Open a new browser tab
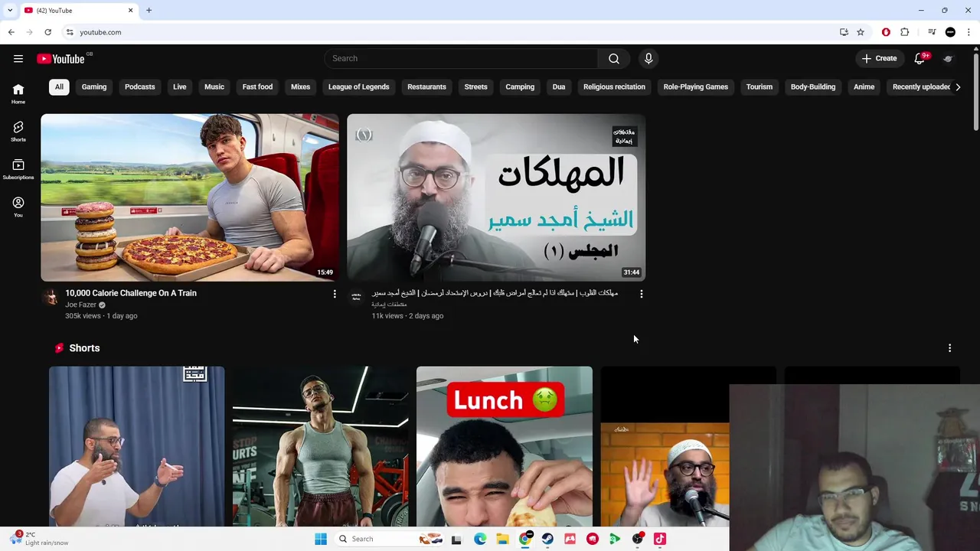 (x=149, y=11)
